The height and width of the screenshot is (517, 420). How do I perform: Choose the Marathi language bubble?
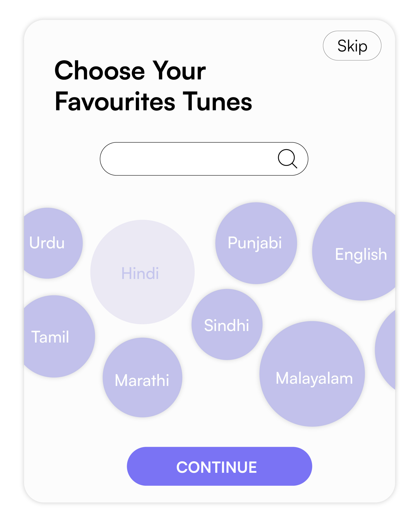point(142,378)
